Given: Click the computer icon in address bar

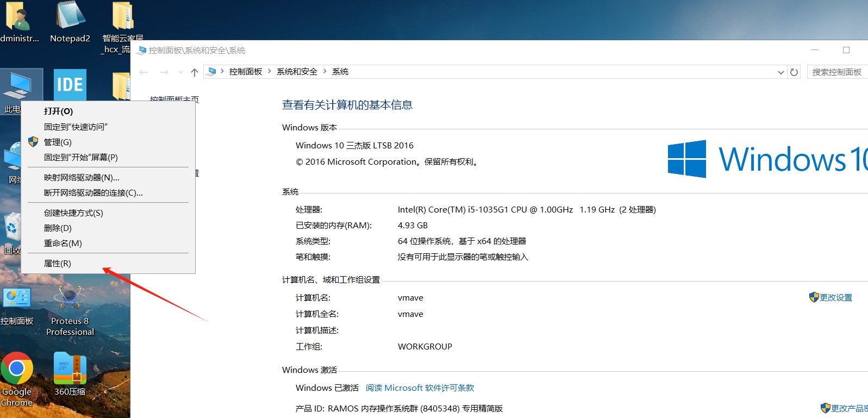Looking at the screenshot, I should click(212, 71).
